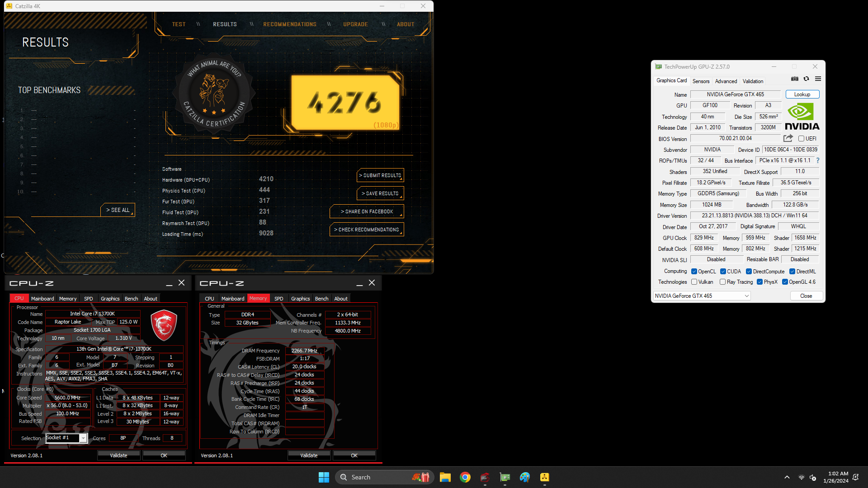Image resolution: width=868 pixels, height=488 pixels.
Task: Click Validate in left CPU-Z window
Action: coord(118,455)
